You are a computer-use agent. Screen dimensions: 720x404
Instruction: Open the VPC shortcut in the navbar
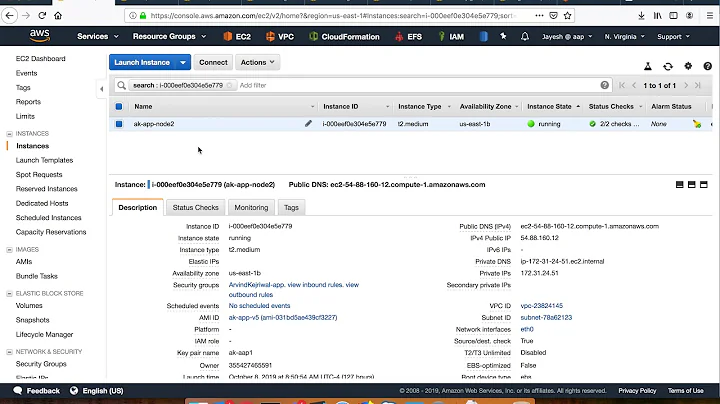click(x=280, y=36)
